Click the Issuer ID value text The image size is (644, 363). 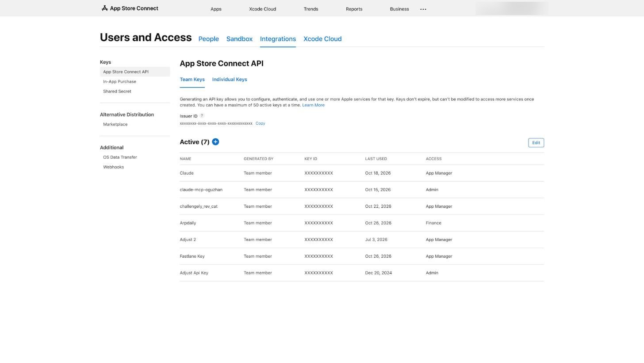[x=216, y=123]
